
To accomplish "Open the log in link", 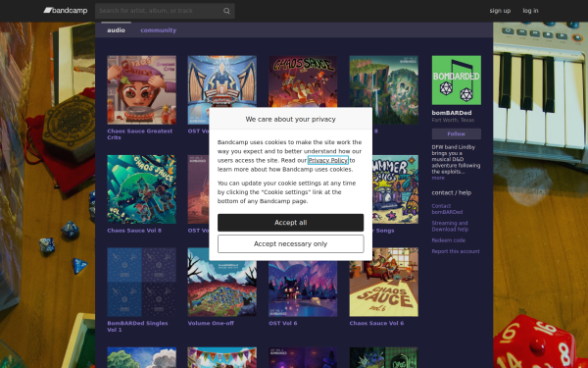I will coord(530,11).
